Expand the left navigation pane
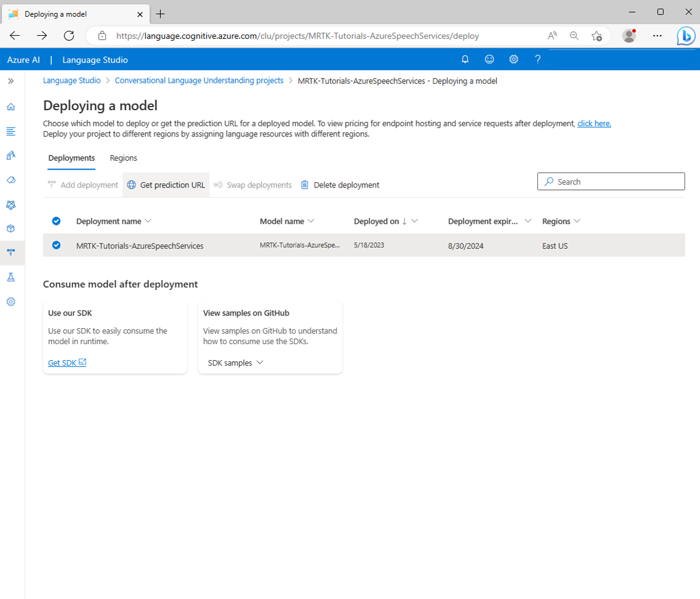 11,81
